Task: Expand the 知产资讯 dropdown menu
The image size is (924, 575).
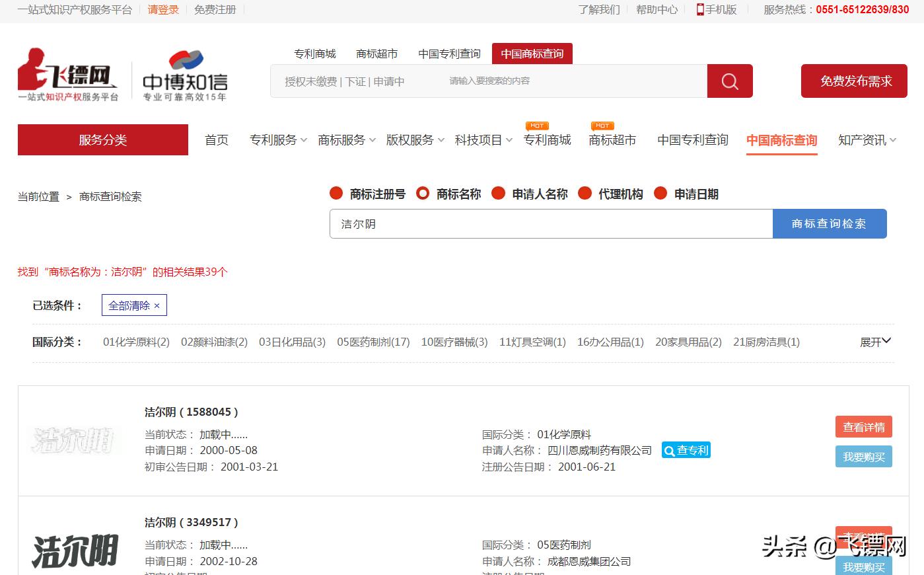Action: 867,140
